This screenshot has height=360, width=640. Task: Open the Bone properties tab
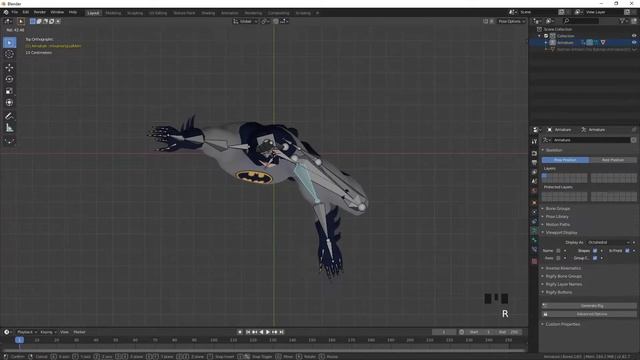click(x=534, y=240)
